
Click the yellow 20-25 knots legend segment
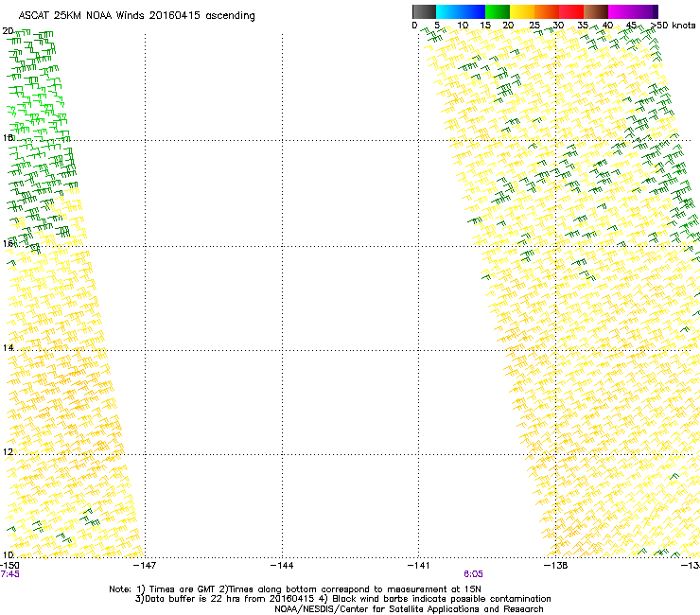tap(522, 11)
